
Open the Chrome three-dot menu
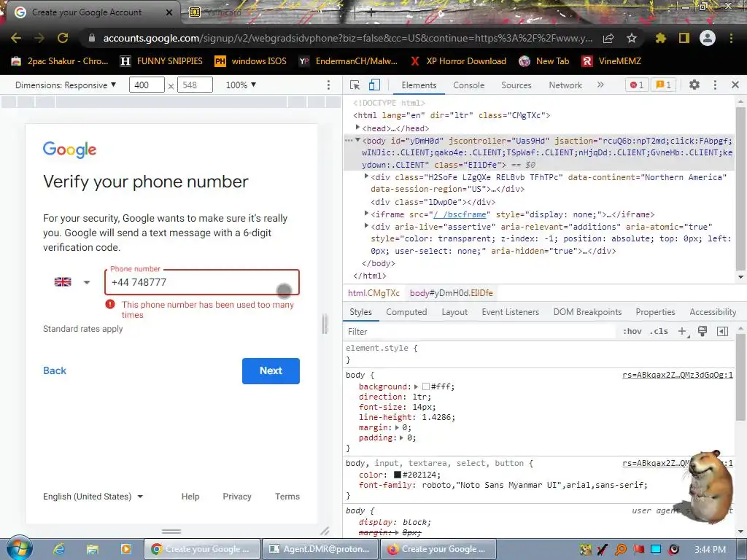coord(731,38)
